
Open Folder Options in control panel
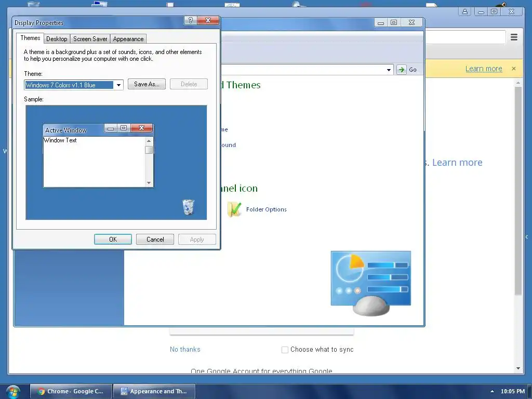(x=267, y=209)
